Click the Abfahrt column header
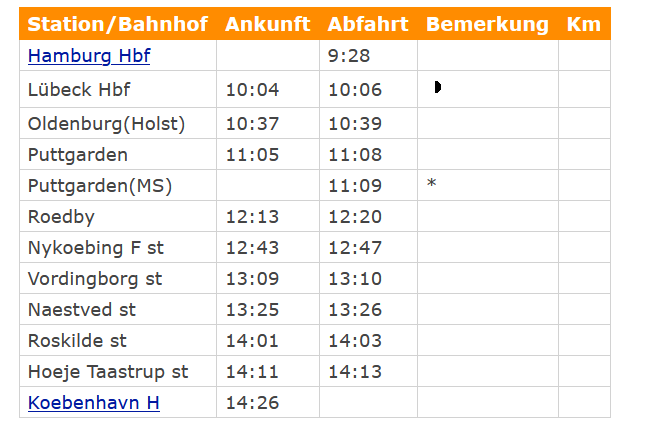This screenshot has height=436, width=667. coord(367,24)
